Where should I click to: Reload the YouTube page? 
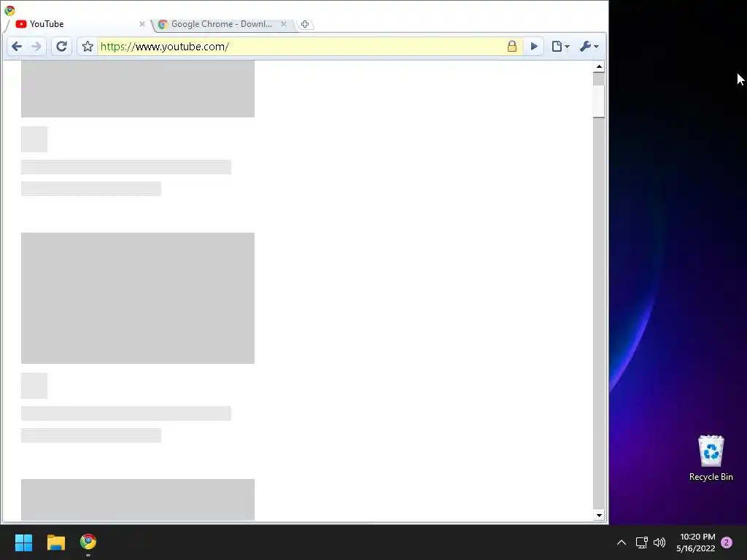61,46
